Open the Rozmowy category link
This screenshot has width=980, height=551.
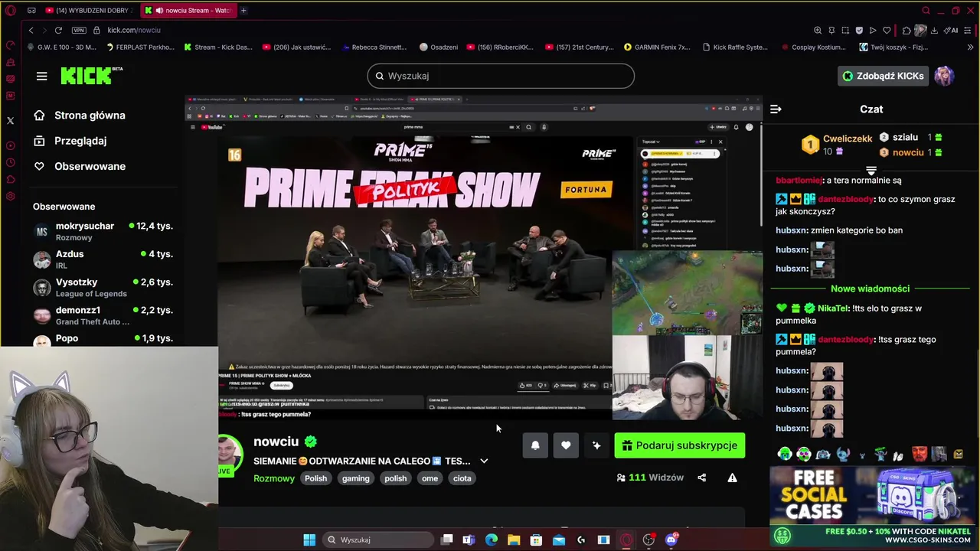click(x=274, y=478)
